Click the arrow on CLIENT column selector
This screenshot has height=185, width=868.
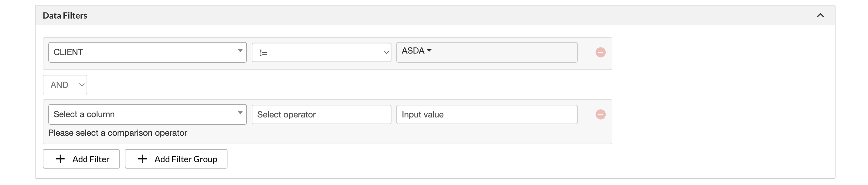pyautogui.click(x=240, y=51)
